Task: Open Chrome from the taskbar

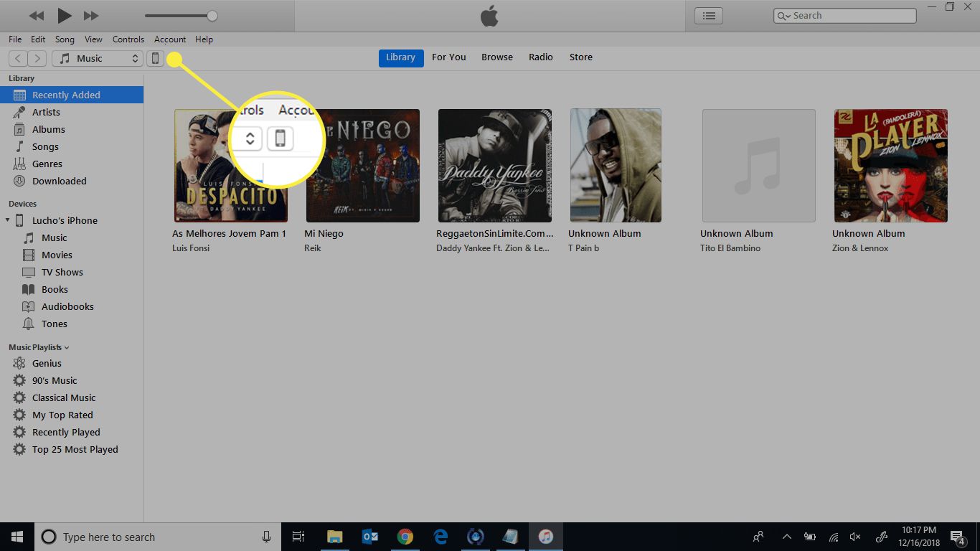Action: pos(405,537)
